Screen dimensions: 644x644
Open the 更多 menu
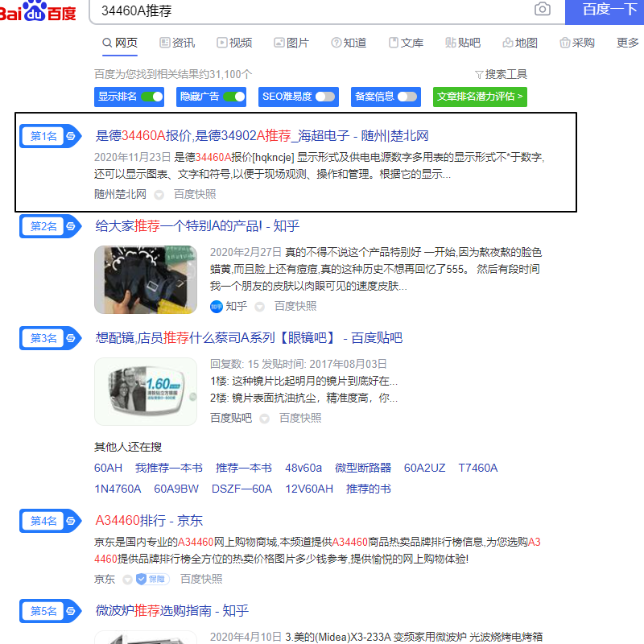click(x=628, y=43)
